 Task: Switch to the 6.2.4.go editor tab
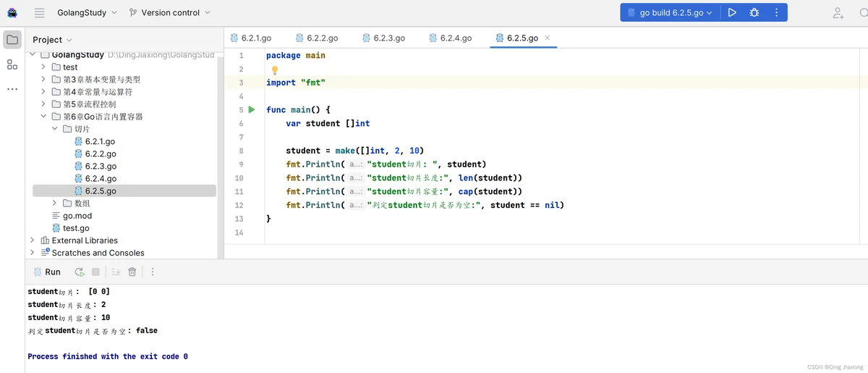(x=451, y=38)
